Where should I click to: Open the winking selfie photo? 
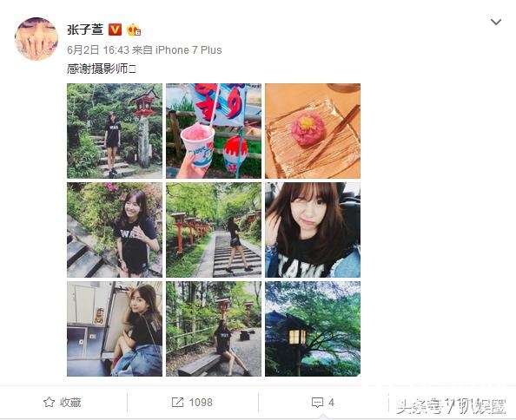coord(313,230)
